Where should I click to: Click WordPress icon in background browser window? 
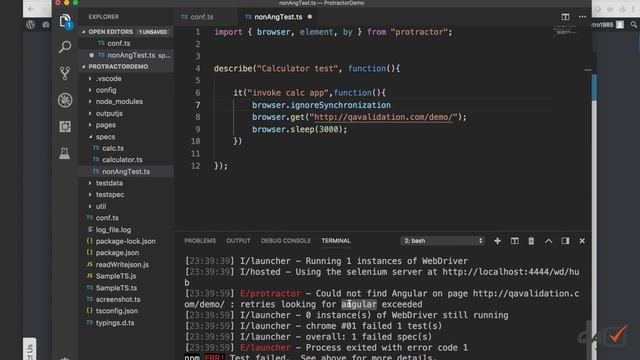tap(31, 24)
